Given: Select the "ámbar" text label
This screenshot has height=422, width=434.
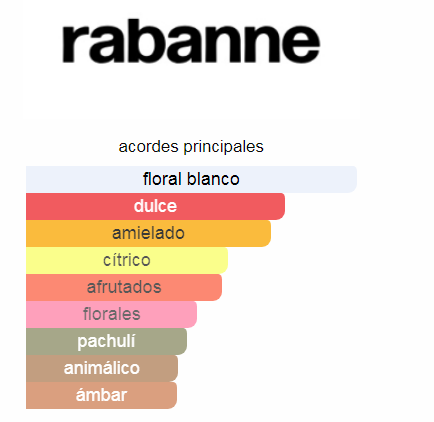Looking at the screenshot, I should (101, 395).
